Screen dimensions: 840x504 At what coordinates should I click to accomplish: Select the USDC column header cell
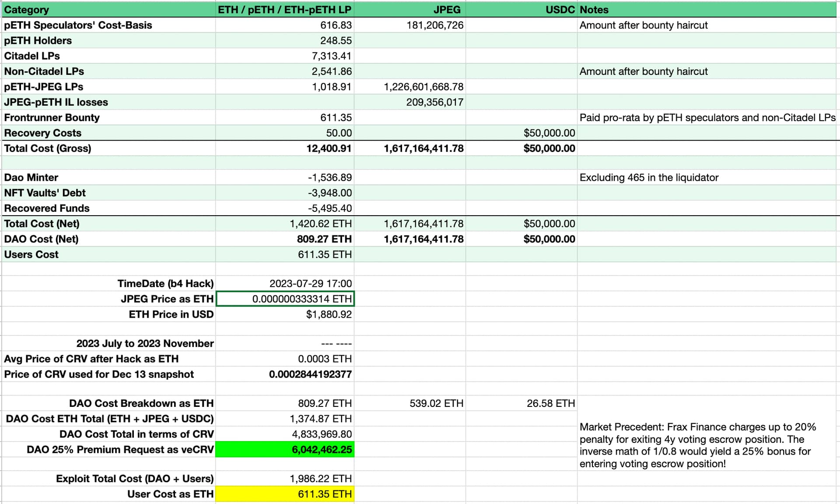point(521,10)
